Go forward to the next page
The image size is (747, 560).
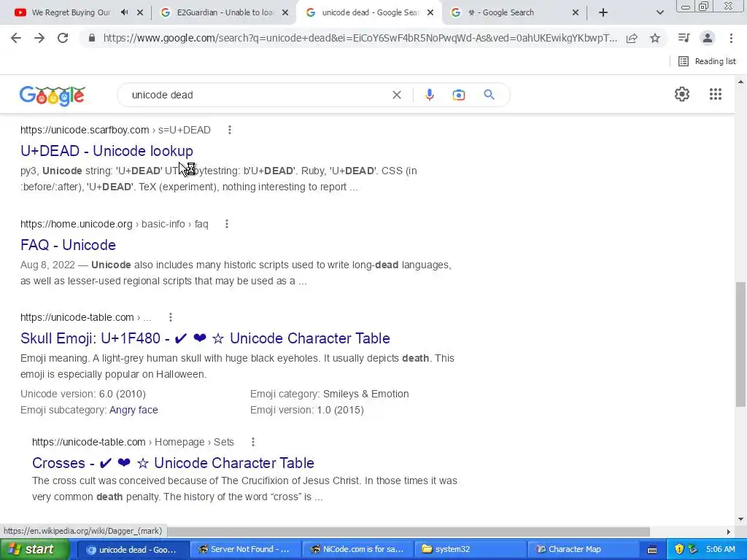39,38
